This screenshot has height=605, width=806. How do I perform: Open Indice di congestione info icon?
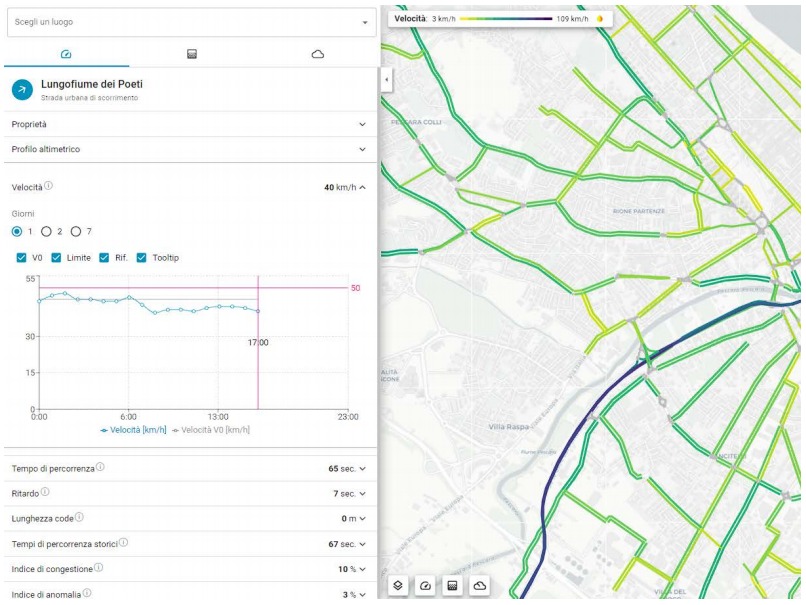[98, 567]
